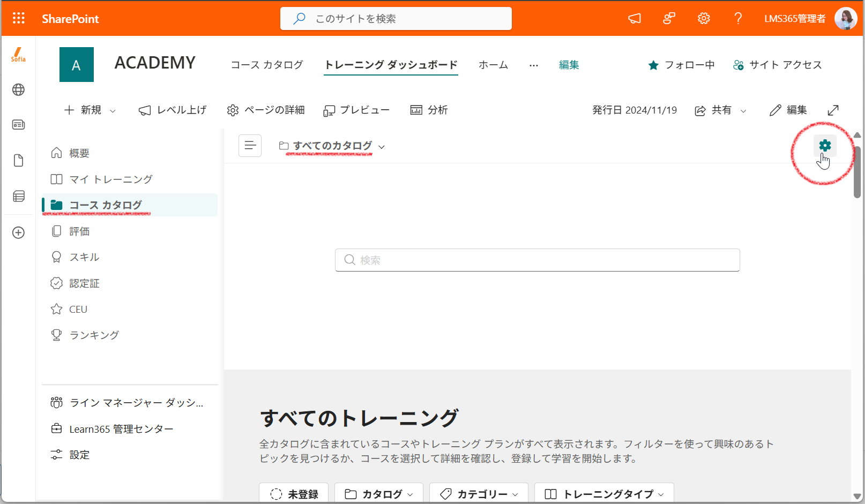Expand the トレーニングタイプ filter dropdown
Screen dimensions: 865x504
tap(604, 493)
